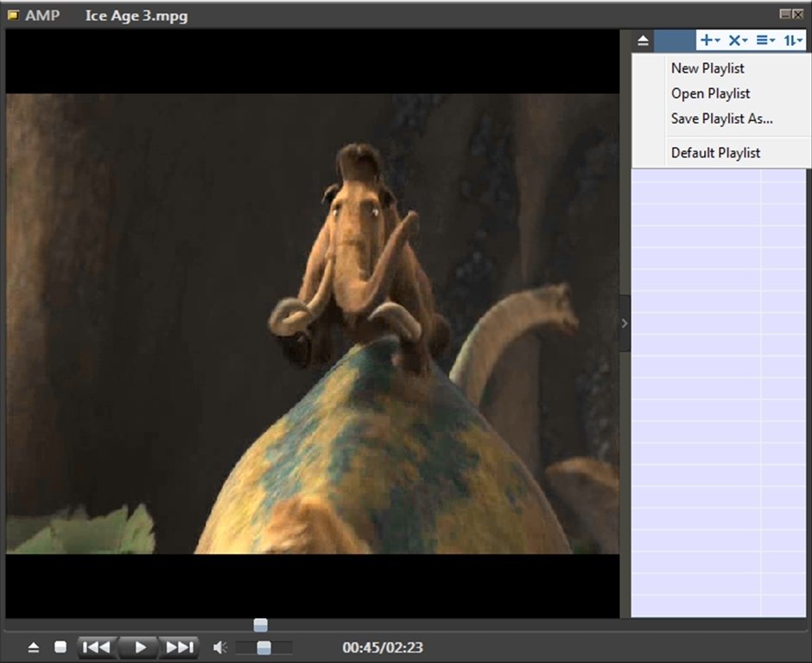Open the remove items X dropdown
The width and height of the screenshot is (812, 663).
coord(738,40)
